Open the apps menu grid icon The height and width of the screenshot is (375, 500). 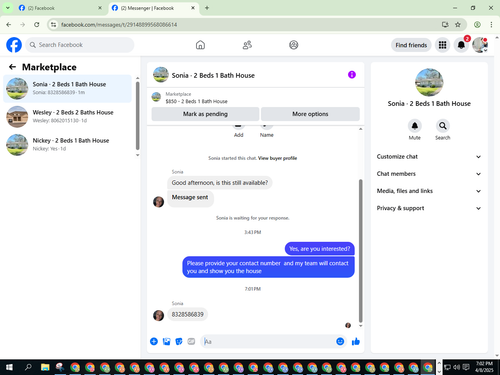(442, 45)
